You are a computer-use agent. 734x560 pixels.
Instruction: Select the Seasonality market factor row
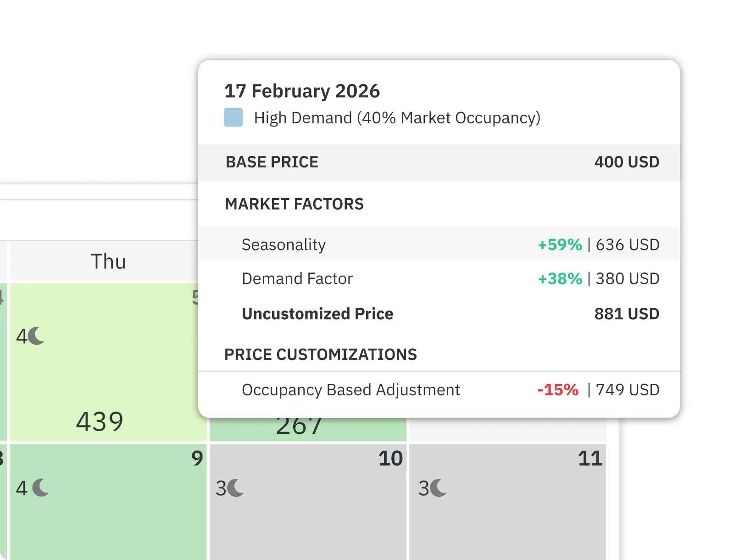[284, 244]
